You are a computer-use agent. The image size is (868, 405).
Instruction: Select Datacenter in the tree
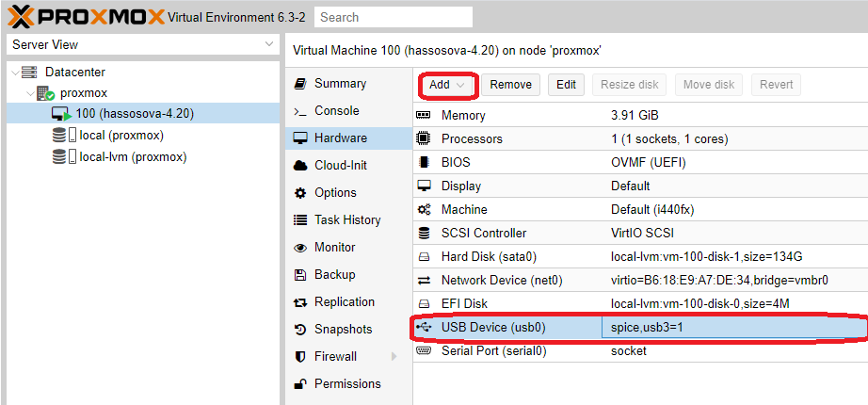coord(74,72)
